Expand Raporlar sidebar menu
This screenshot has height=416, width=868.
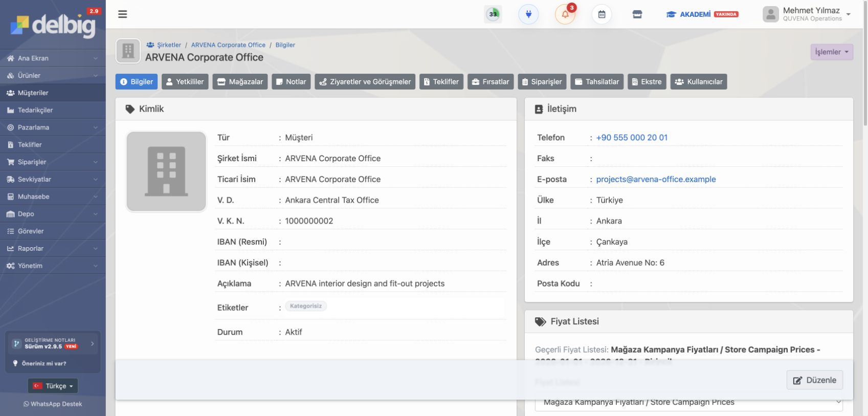(x=53, y=249)
